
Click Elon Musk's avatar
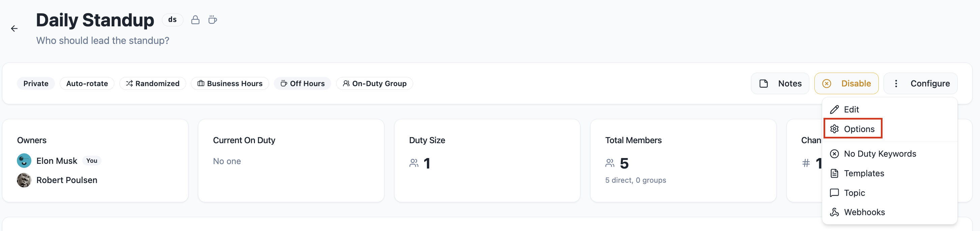click(24, 161)
